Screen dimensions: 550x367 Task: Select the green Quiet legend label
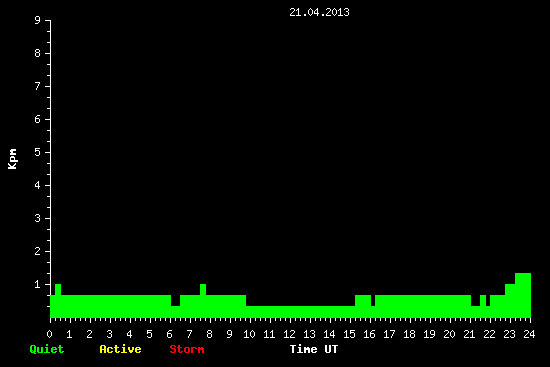(47, 349)
